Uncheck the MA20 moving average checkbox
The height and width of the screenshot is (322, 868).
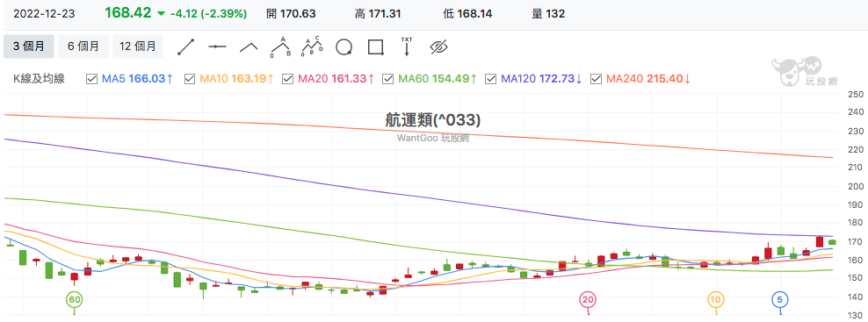point(287,79)
